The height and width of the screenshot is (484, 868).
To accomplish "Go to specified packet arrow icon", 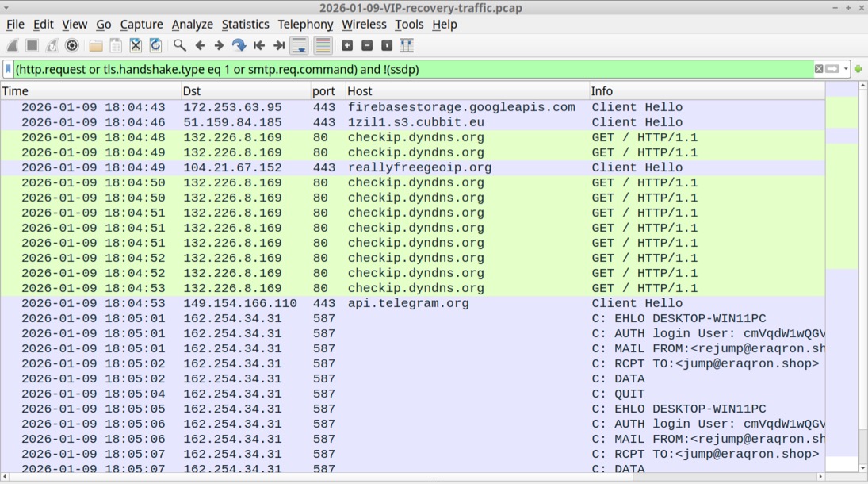I will coord(239,46).
